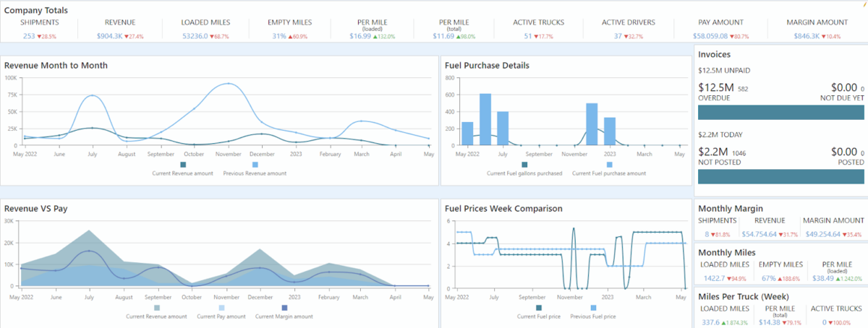The height and width of the screenshot is (328, 868).
Task: Click the Active Trucks value 51
Action: (x=527, y=35)
